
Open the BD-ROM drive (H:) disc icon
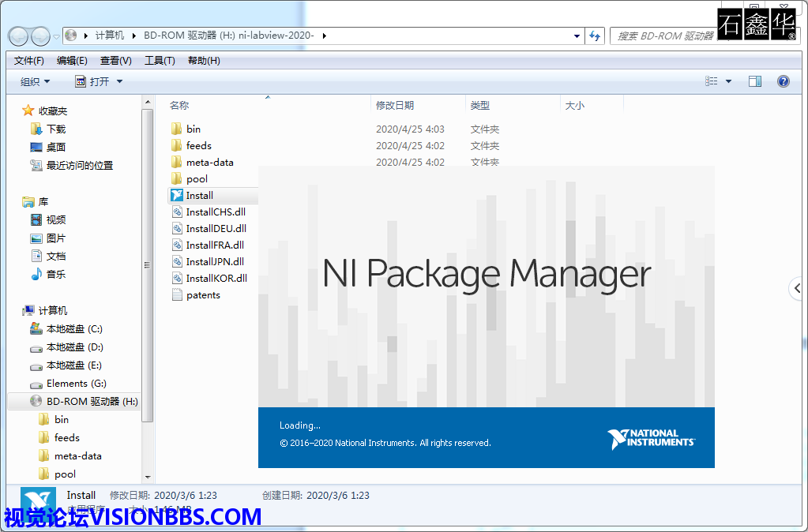pos(36,401)
